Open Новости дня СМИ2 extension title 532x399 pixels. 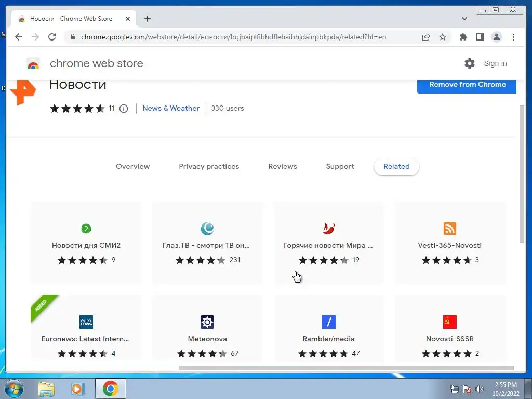(x=86, y=245)
